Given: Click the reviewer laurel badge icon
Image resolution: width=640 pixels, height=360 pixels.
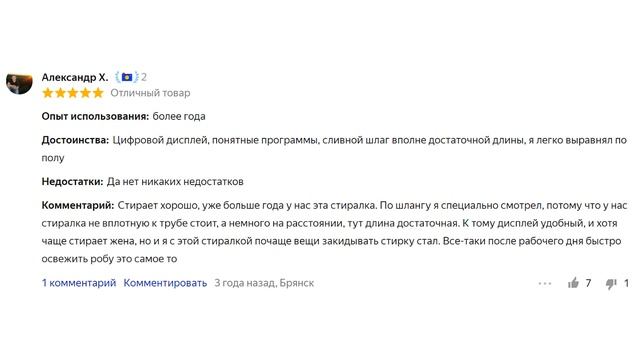Looking at the screenshot, I should pos(127,77).
